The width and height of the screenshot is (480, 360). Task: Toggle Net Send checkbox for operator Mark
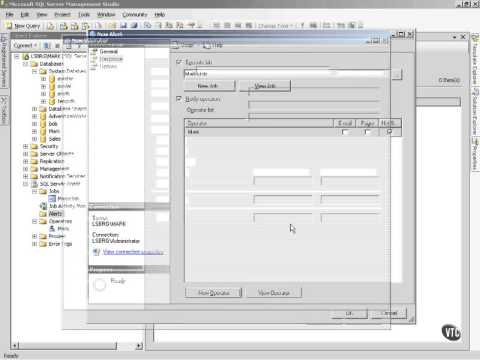389,132
